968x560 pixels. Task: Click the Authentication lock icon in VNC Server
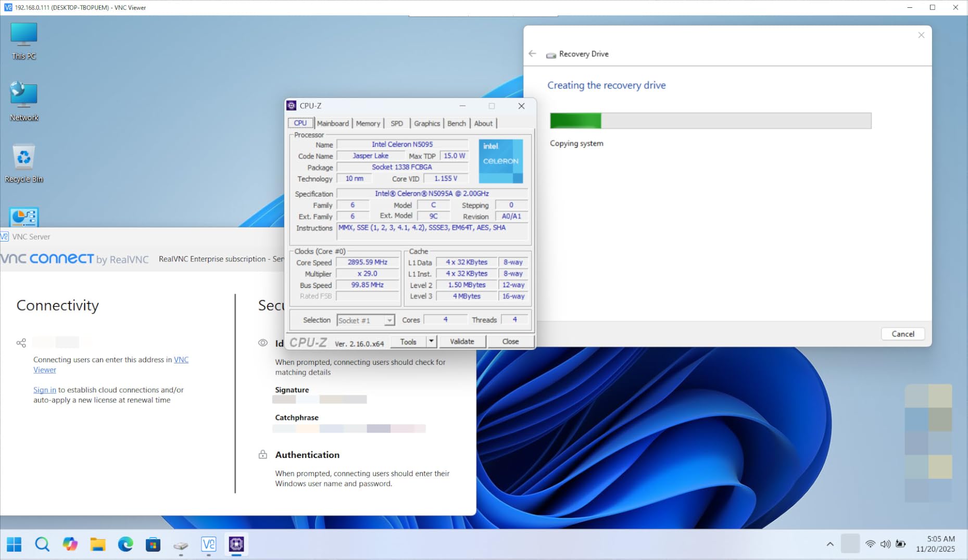click(263, 454)
